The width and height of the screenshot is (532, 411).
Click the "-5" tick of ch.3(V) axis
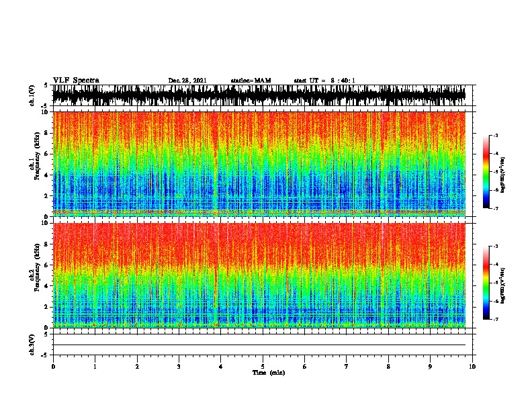point(46,355)
